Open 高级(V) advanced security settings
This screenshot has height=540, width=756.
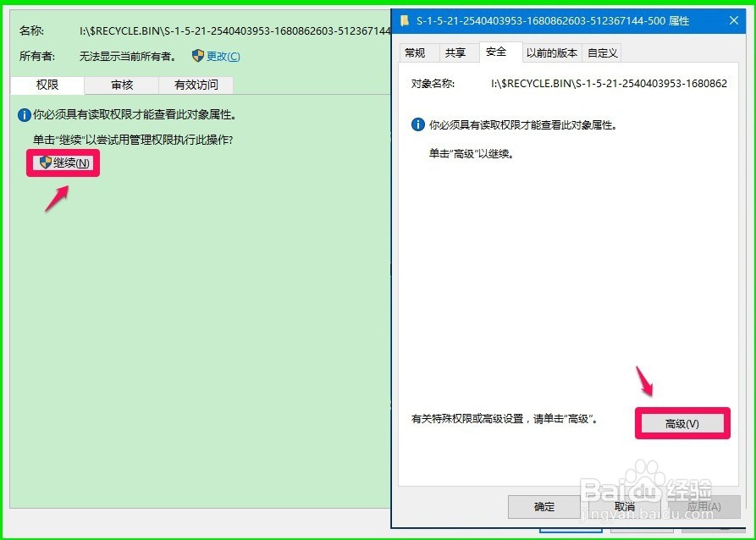point(682,423)
